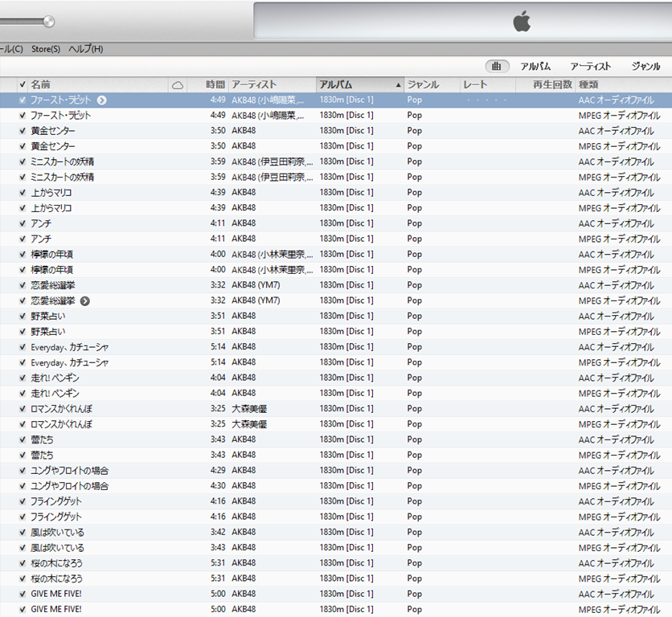Image resolution: width=672 pixels, height=617 pixels.
Task: Click artist cell of MPEG 檸檬の年頃 row
Action: click(x=272, y=270)
